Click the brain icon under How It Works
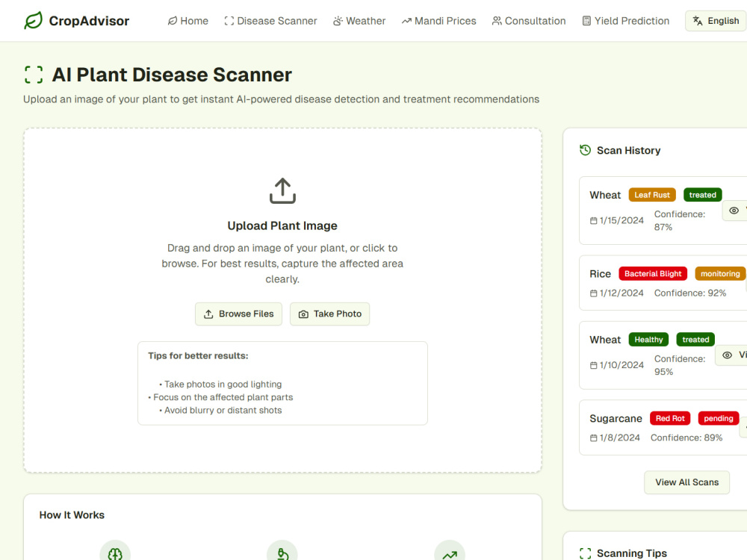 point(115,554)
